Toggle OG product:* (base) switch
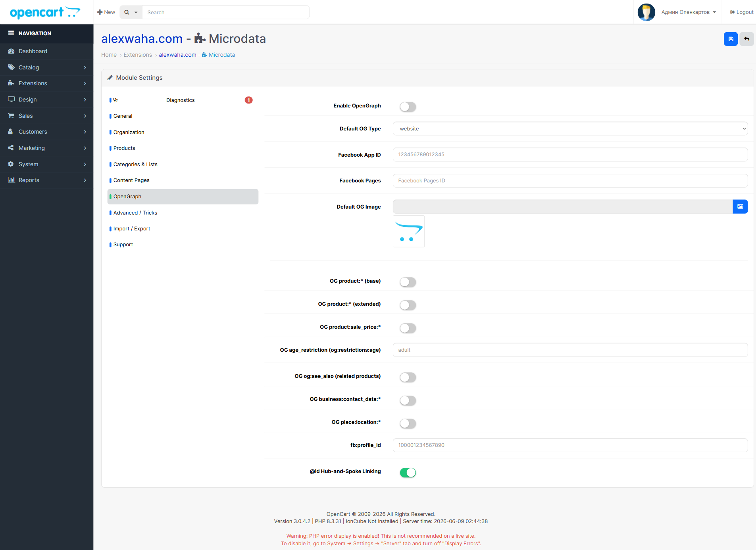Image resolution: width=756 pixels, height=550 pixels. click(408, 282)
